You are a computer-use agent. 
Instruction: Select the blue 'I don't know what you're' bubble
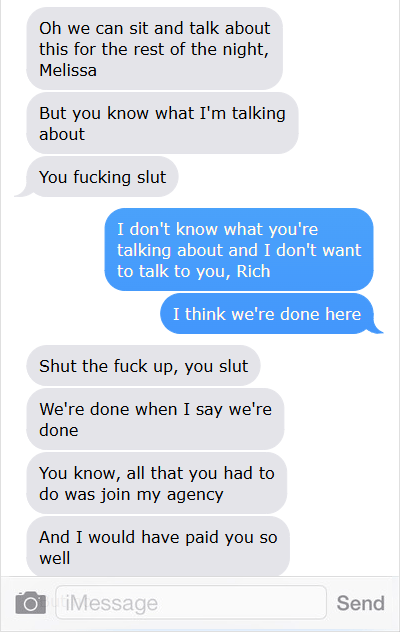[x=239, y=249]
